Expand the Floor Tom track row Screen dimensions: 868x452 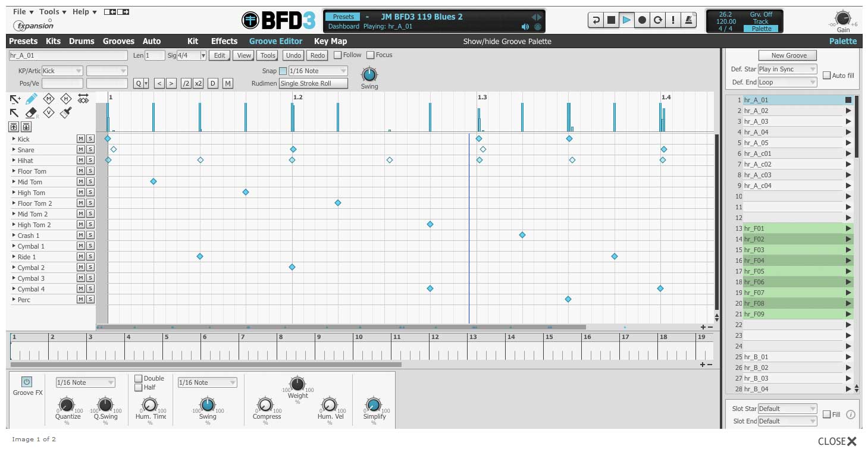point(14,171)
